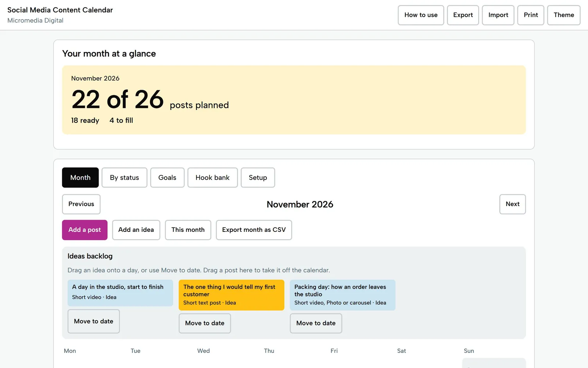Viewport: 588px width, 368px height.
Task: Click Add a post
Action: tap(85, 230)
